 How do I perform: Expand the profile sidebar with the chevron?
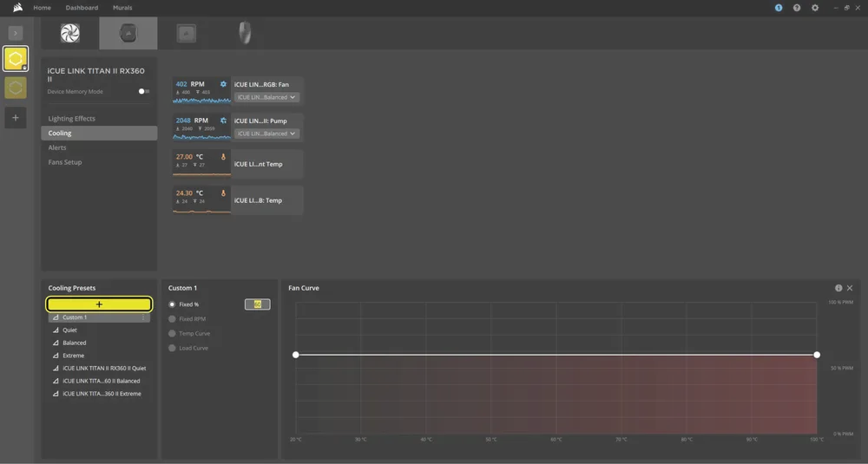click(x=16, y=33)
